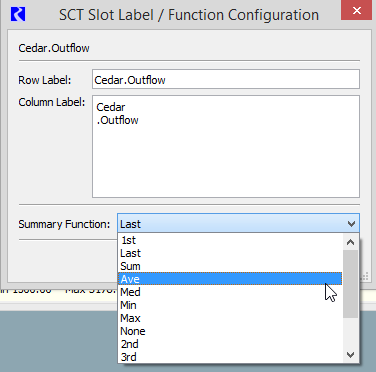Click the RiverWare logo icon in title bar

pyautogui.click(x=18, y=15)
